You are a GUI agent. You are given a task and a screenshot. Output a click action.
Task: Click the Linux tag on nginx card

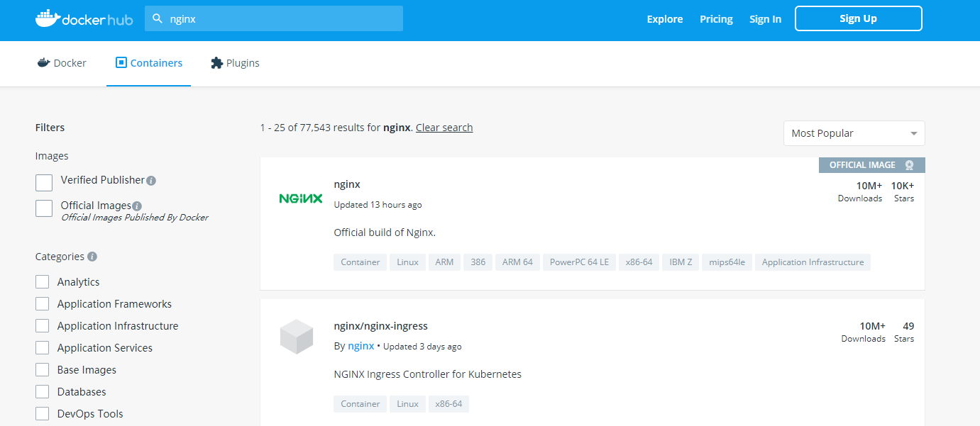pos(407,262)
